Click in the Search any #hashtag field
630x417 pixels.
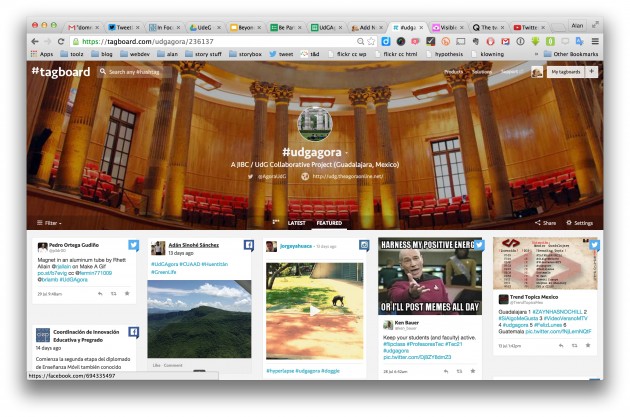(x=134, y=72)
